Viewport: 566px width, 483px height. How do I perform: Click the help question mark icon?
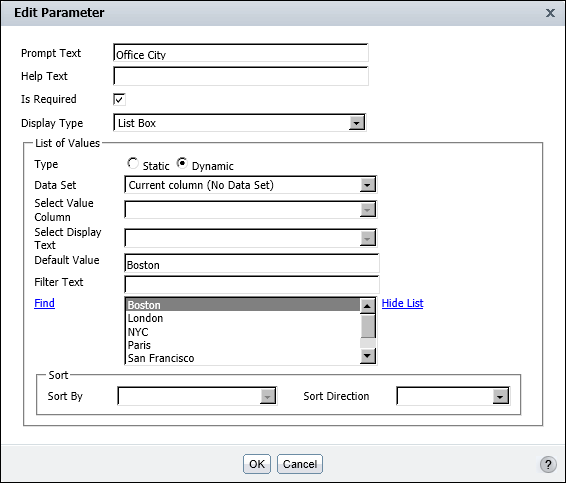(x=548, y=464)
